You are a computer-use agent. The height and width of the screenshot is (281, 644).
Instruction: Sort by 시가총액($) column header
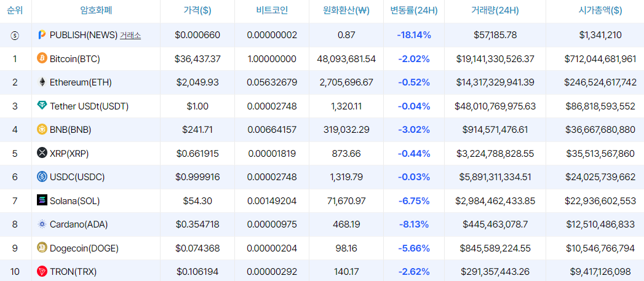pos(595,10)
